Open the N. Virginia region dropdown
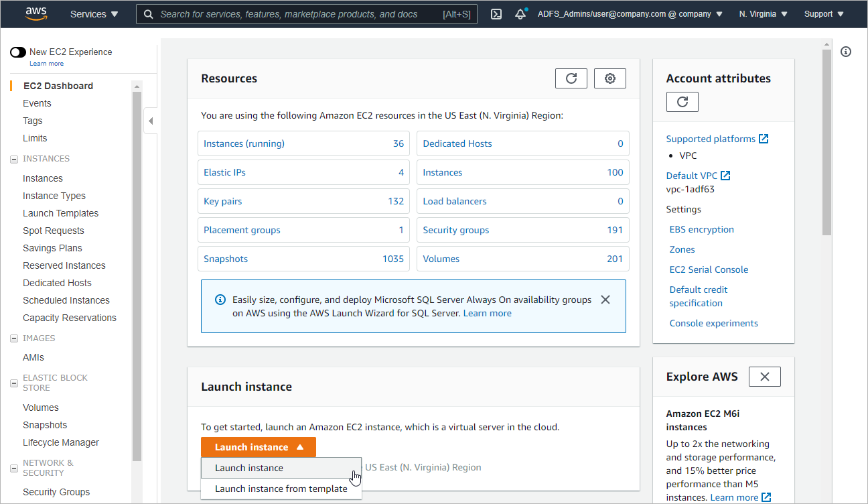Image resolution: width=868 pixels, height=504 pixels. [763, 14]
